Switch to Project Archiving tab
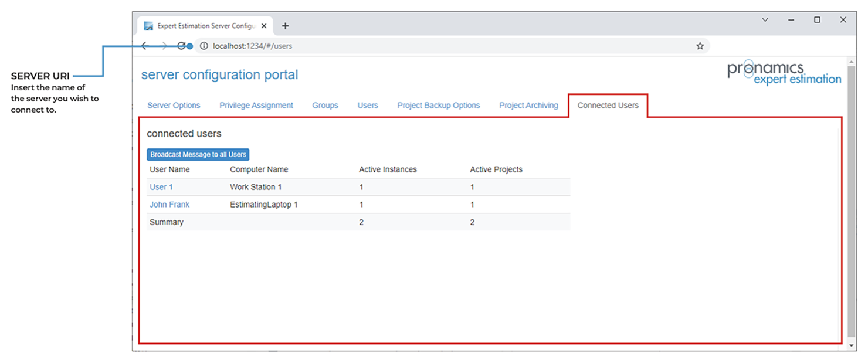 tap(528, 106)
